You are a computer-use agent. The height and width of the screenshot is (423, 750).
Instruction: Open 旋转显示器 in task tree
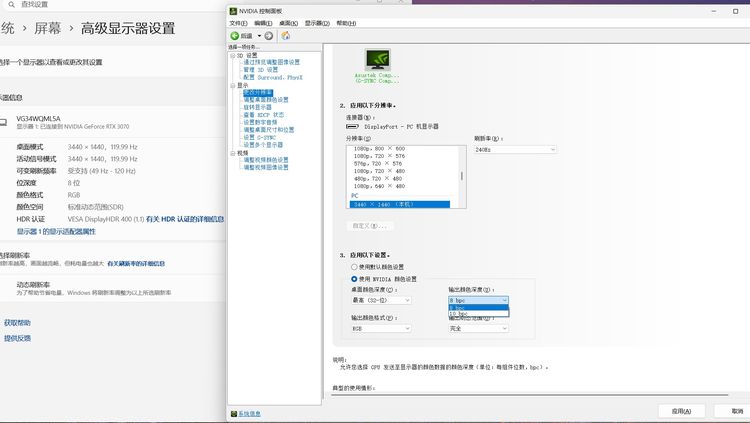click(x=257, y=108)
